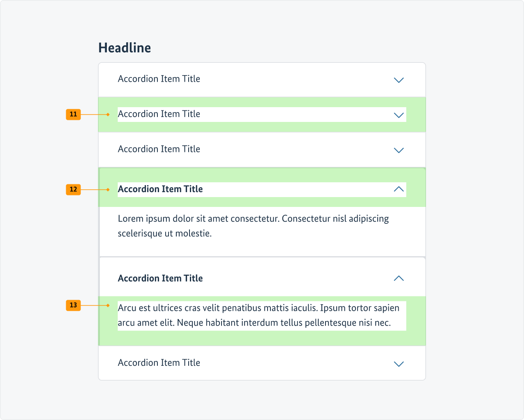Screen dimensions: 524x420
Task: Click the orange diamond marker beside badge 11
Action: pyautogui.click(x=108, y=115)
